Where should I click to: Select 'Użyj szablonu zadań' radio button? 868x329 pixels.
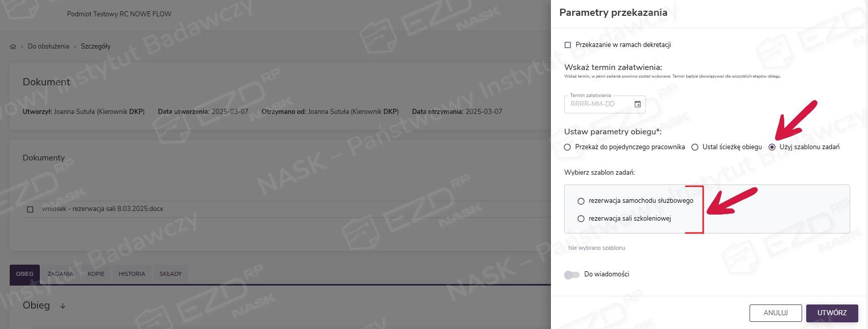point(771,147)
